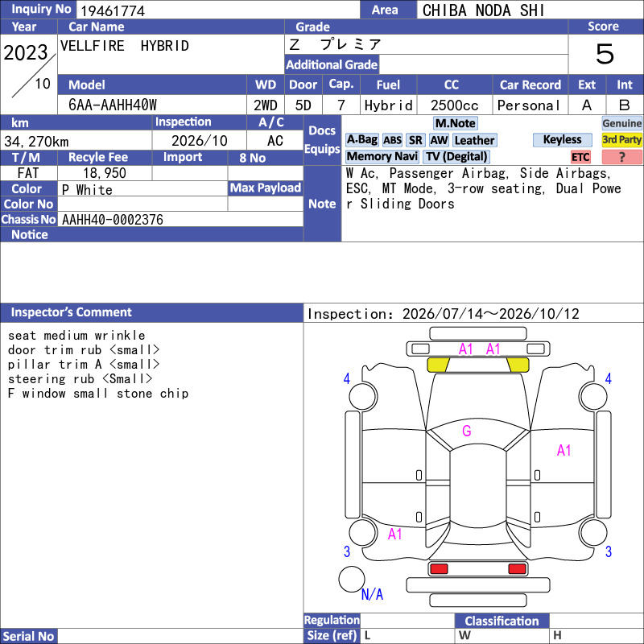Click the front-left tire score 4
Viewport: 644px width, 644px height.
tap(347, 378)
